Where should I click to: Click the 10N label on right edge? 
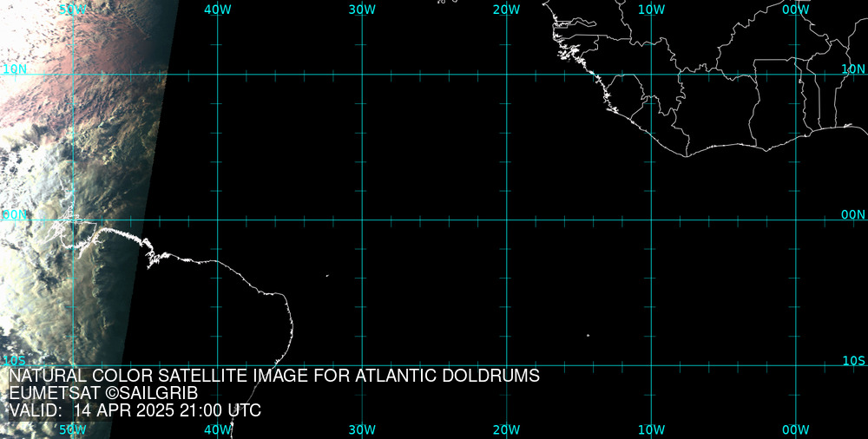[853, 69]
